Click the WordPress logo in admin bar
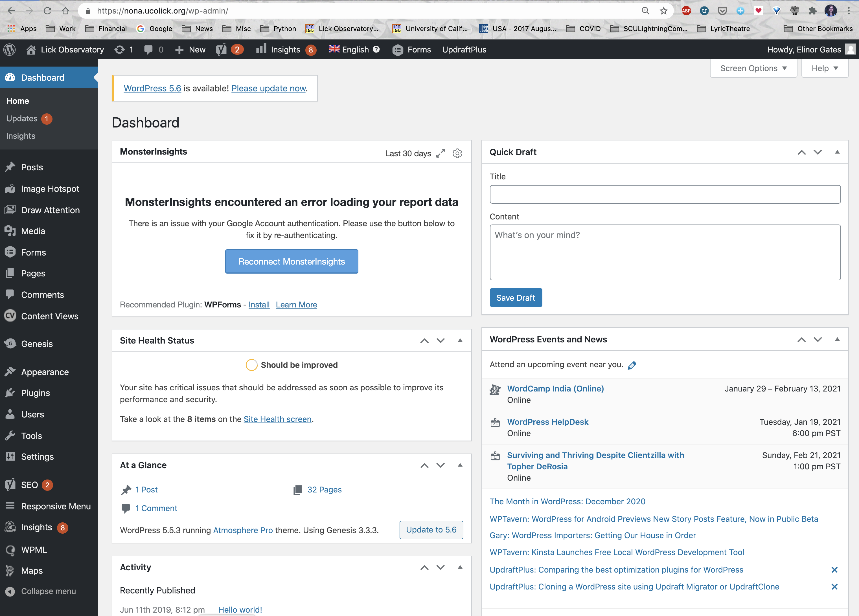The image size is (859, 616). 10,50
